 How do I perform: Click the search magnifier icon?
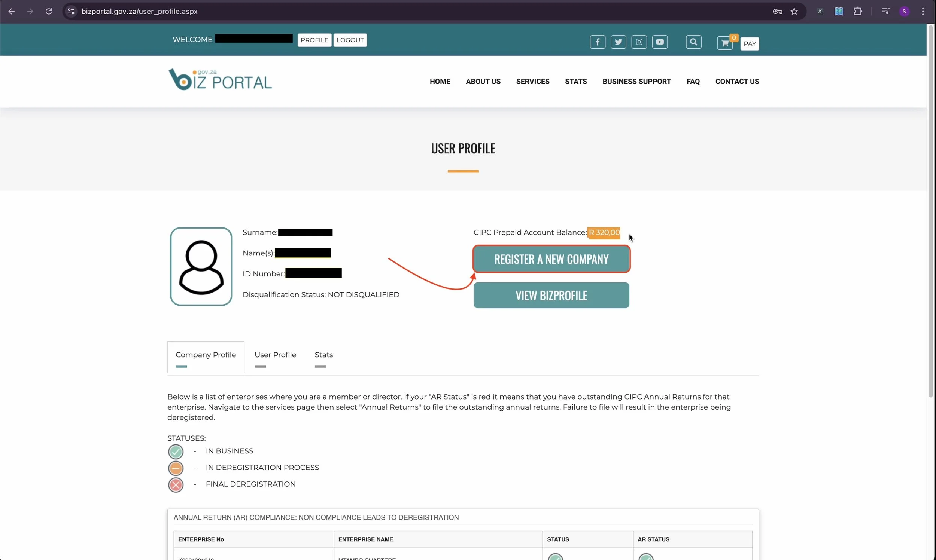tap(693, 42)
